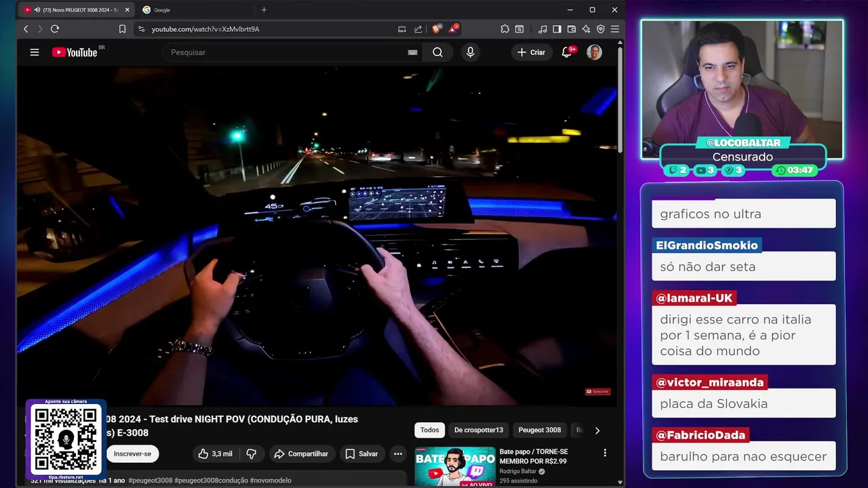This screenshot has height=488, width=868.
Task: Open YouTube notifications bell
Action: click(x=567, y=52)
